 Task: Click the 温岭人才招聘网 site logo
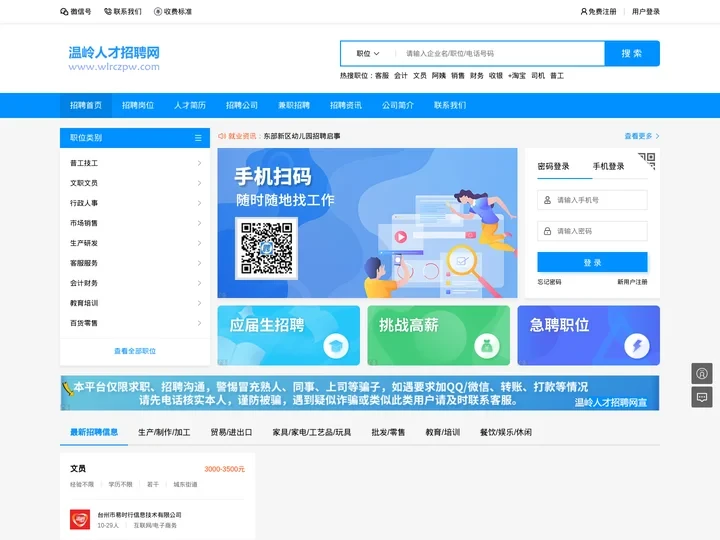click(114, 58)
